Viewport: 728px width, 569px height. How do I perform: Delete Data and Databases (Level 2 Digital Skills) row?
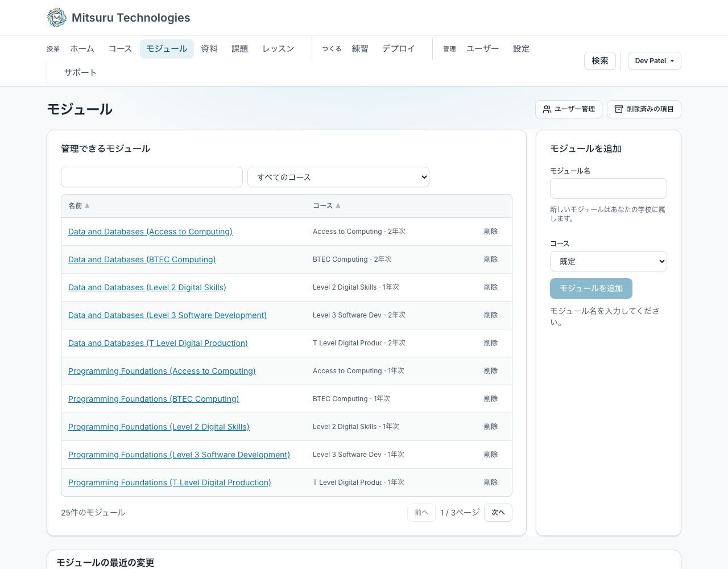(x=491, y=287)
